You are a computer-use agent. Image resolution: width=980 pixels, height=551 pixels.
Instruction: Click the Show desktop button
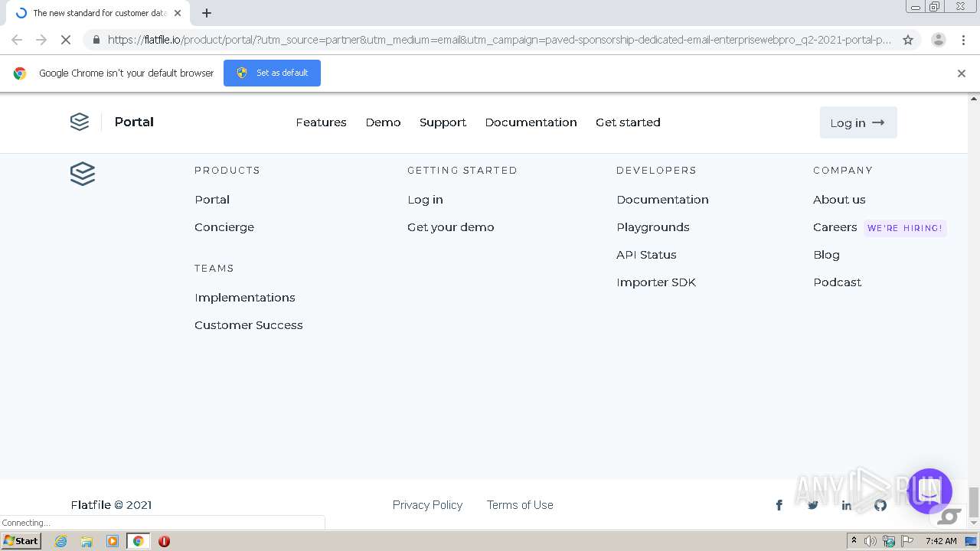coord(971,541)
